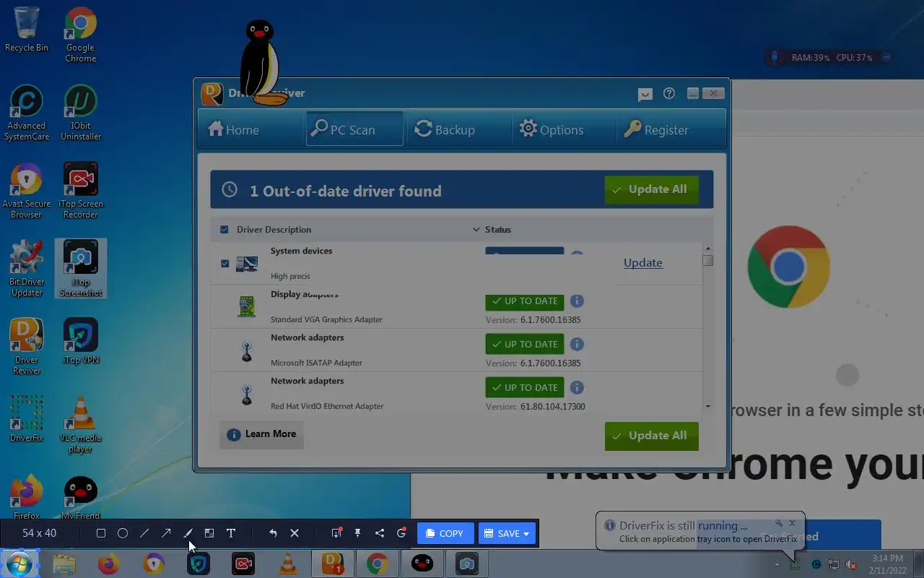This screenshot has height=578, width=924.
Task: Click the top Update All button
Action: pos(652,189)
